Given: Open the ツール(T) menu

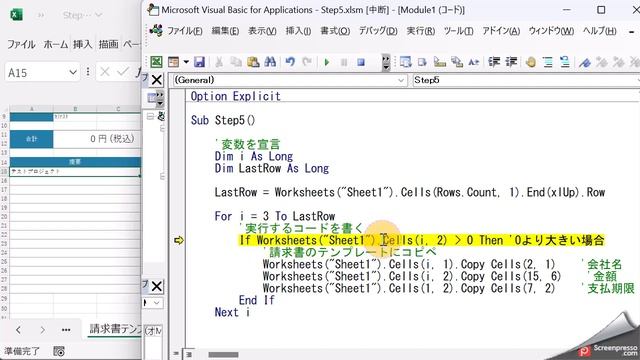Looking at the screenshot, I should (x=458, y=31).
